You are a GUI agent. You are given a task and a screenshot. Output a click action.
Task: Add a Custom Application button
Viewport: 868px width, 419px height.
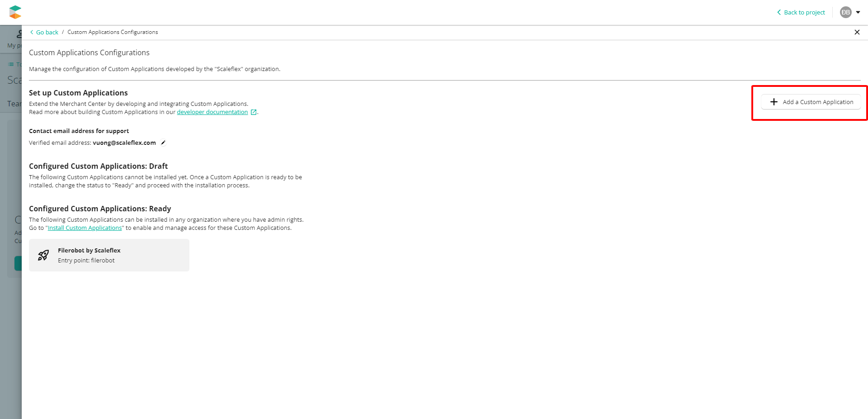811,102
